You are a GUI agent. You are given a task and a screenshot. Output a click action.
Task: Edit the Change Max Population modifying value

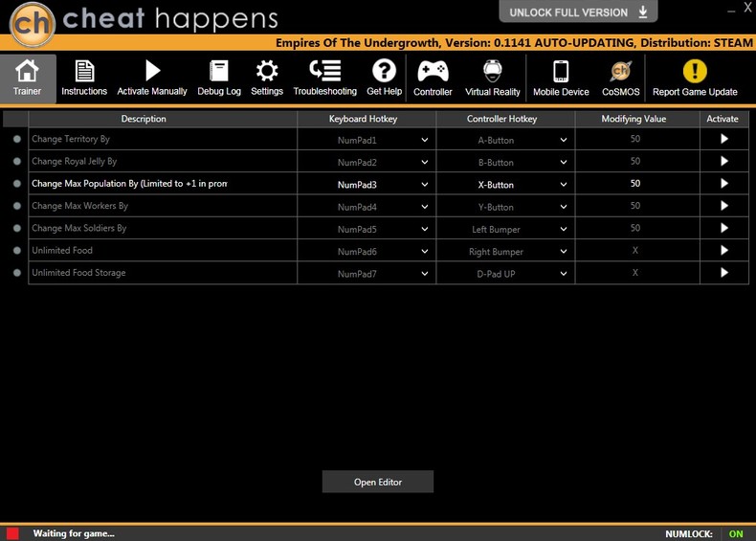tap(637, 184)
